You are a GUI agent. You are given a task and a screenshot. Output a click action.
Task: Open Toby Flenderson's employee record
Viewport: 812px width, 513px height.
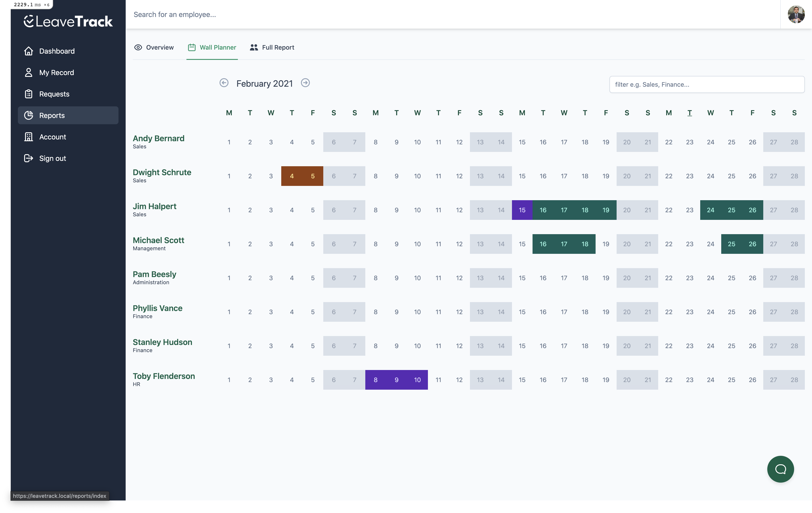pyautogui.click(x=164, y=376)
